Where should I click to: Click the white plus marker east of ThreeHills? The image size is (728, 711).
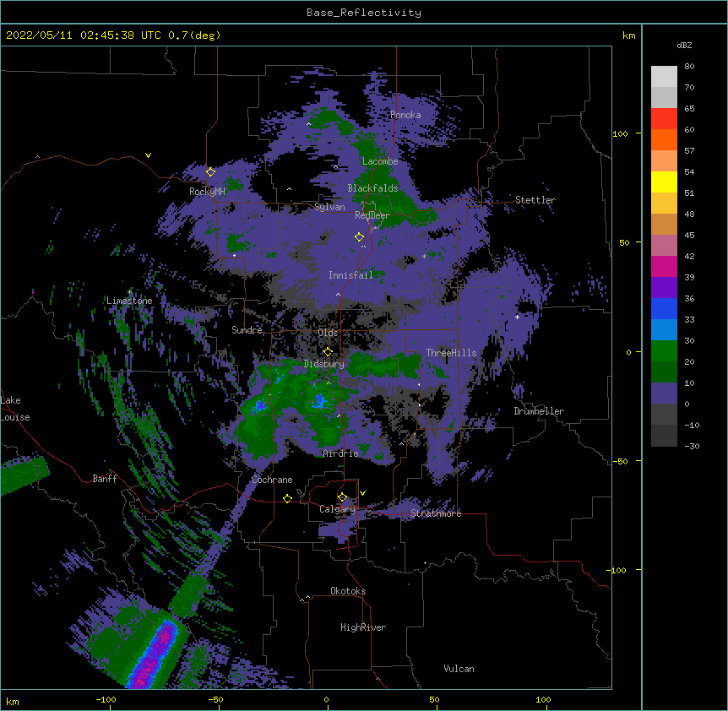coord(517,317)
